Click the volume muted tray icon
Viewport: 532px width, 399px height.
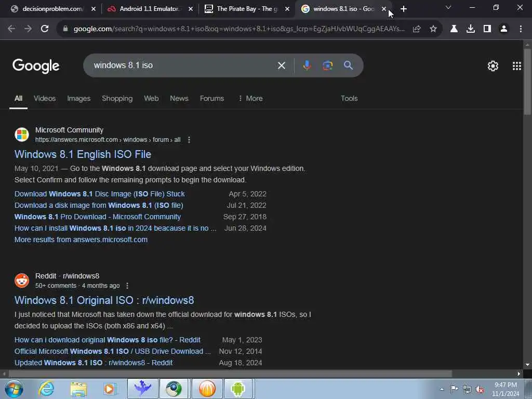[x=480, y=389]
